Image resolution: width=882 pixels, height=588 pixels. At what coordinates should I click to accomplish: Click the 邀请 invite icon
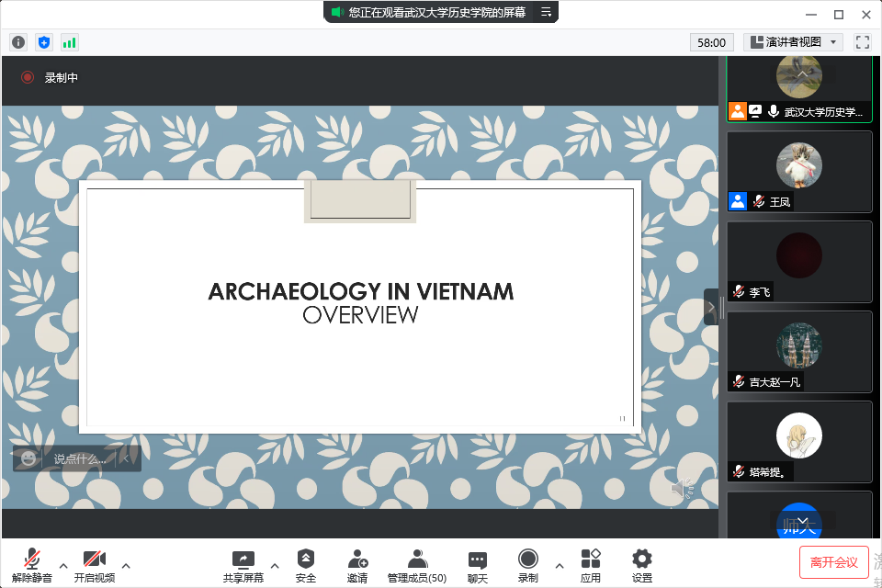[x=357, y=565]
